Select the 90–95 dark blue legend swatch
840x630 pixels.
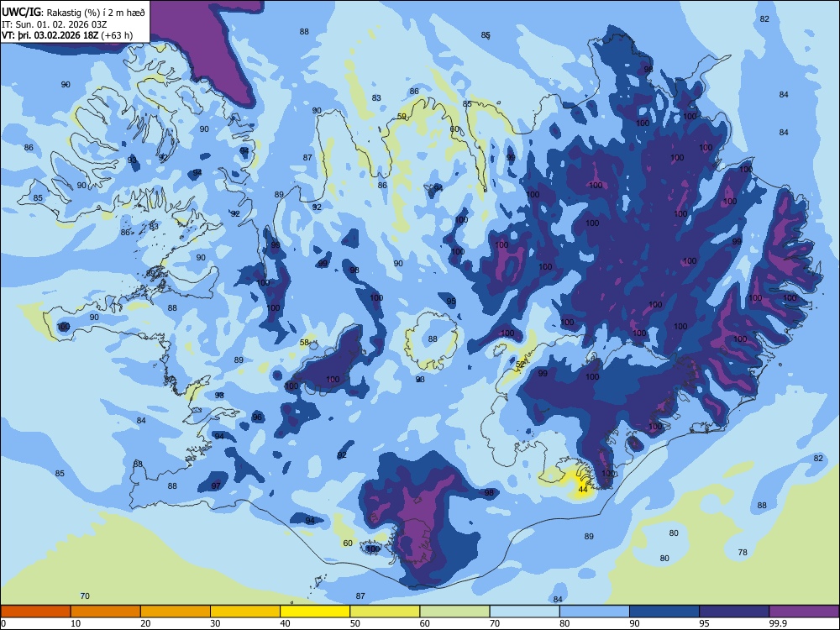664,612
